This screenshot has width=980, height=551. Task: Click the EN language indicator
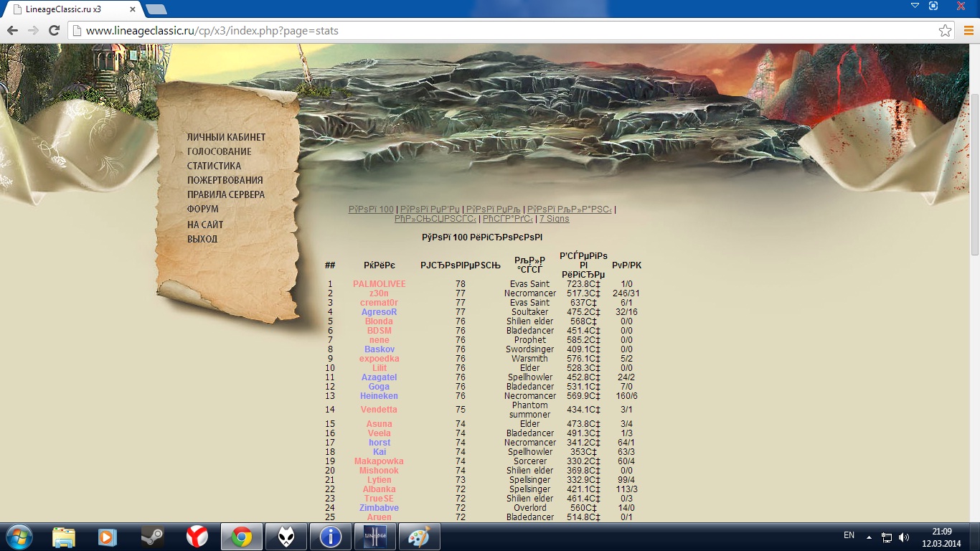[849, 536]
